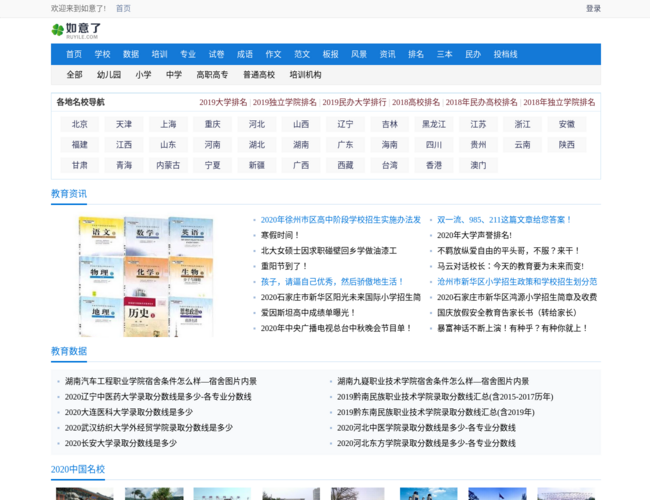Open 2018年民办高校排名 link

pyautogui.click(x=481, y=102)
